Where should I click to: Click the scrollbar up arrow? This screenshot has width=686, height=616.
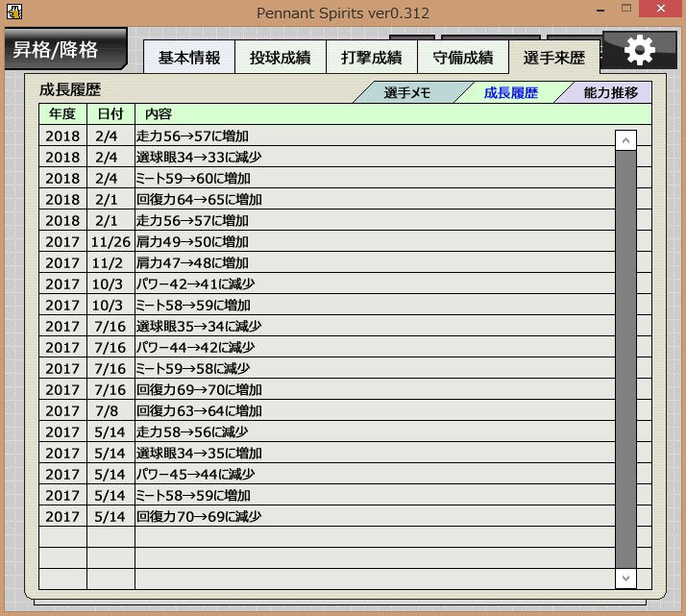pyautogui.click(x=625, y=140)
